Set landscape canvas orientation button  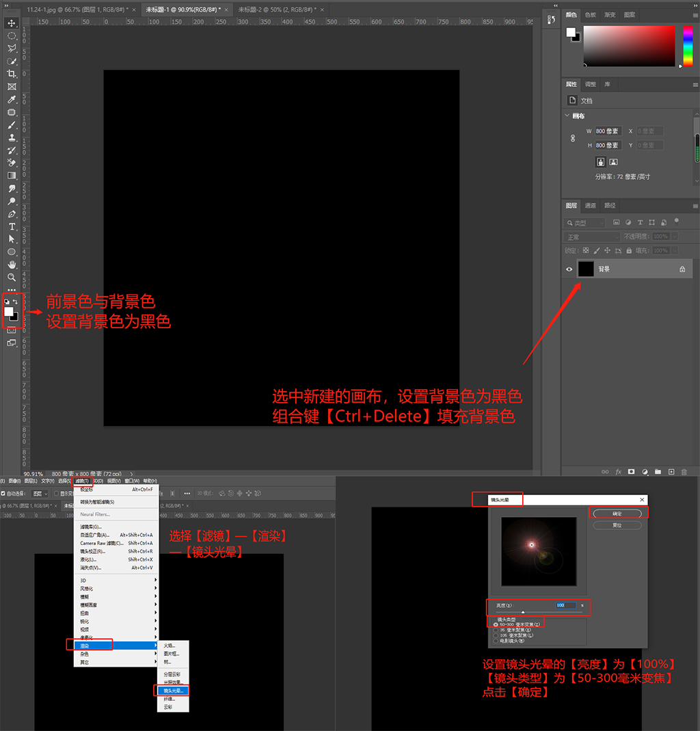point(613,162)
